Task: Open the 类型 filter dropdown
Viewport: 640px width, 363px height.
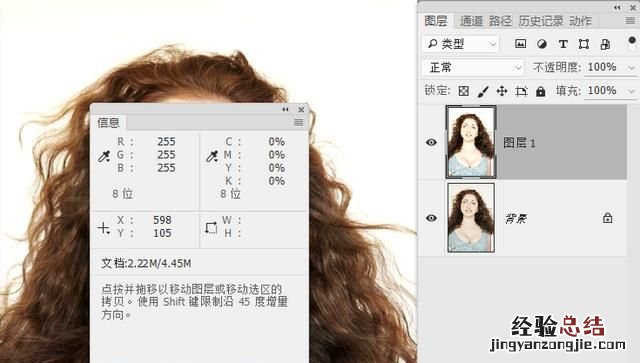Action: point(461,43)
